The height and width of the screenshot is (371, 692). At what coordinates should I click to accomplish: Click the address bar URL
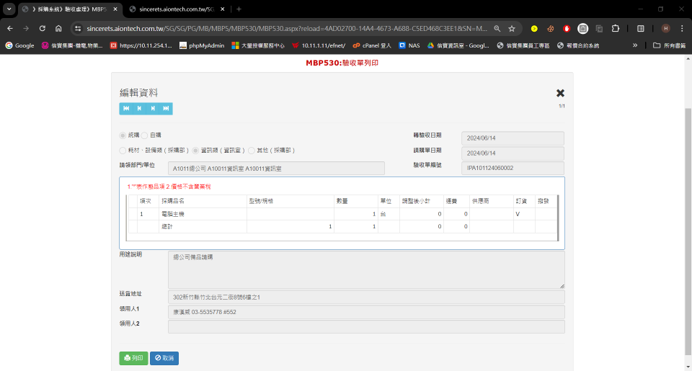pos(287,28)
